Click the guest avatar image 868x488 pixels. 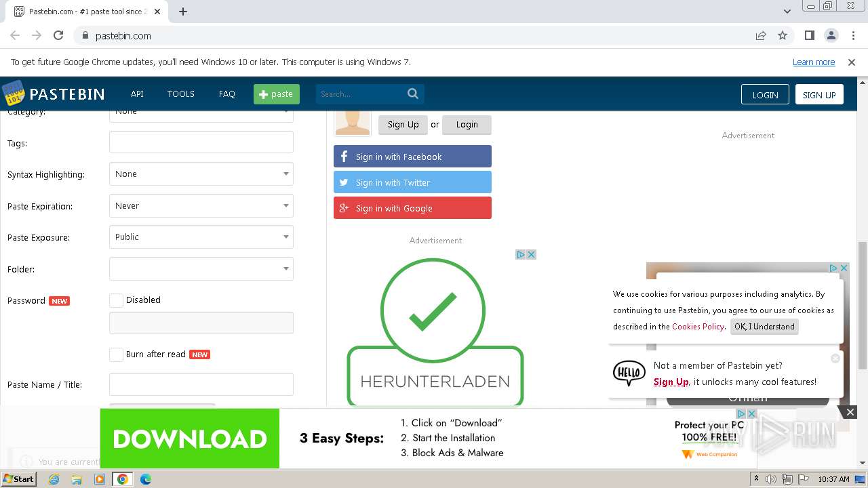[x=353, y=122]
